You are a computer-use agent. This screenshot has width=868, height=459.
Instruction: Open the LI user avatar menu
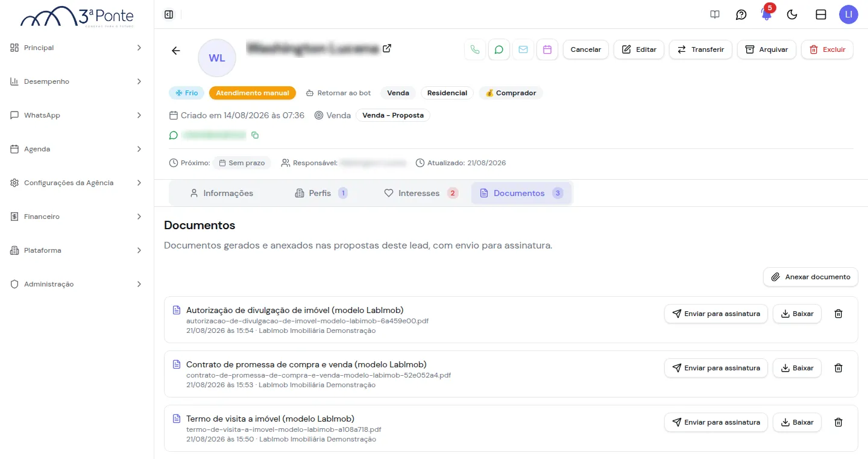(x=849, y=14)
